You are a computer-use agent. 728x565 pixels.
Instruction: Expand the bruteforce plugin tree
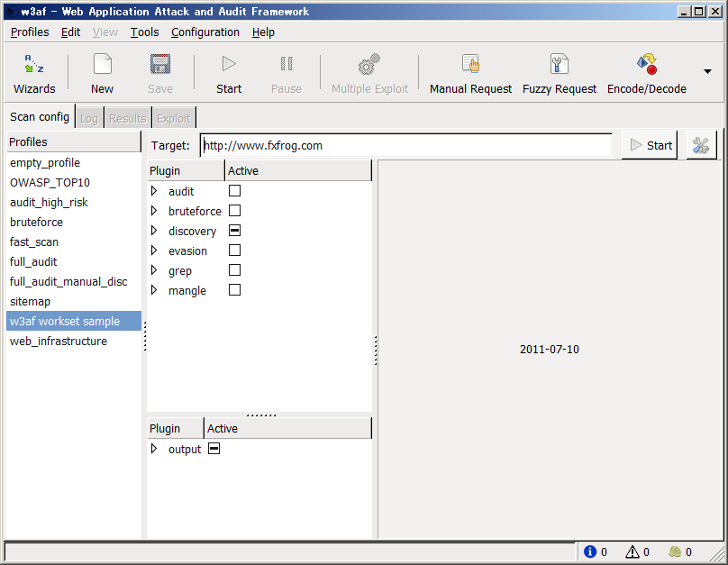pyautogui.click(x=154, y=211)
